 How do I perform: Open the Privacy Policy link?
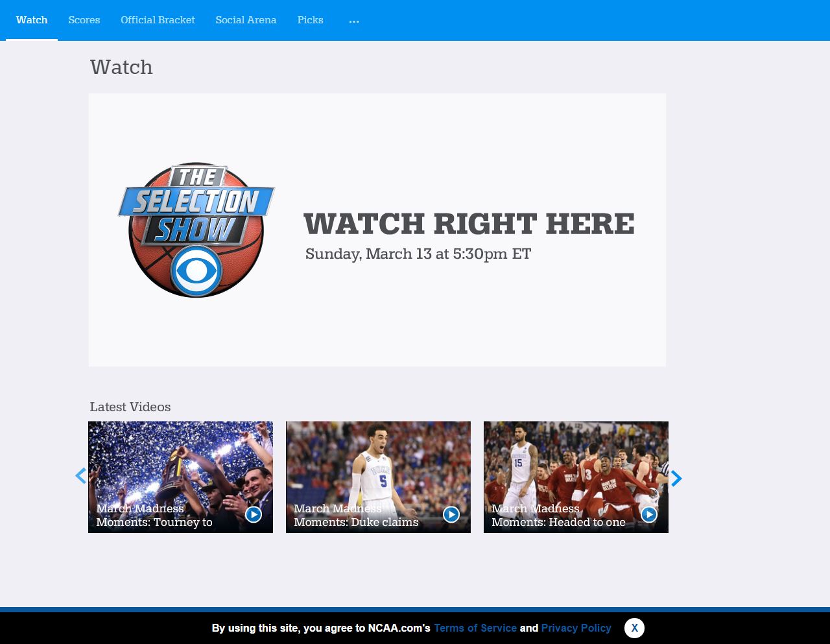pos(576,628)
